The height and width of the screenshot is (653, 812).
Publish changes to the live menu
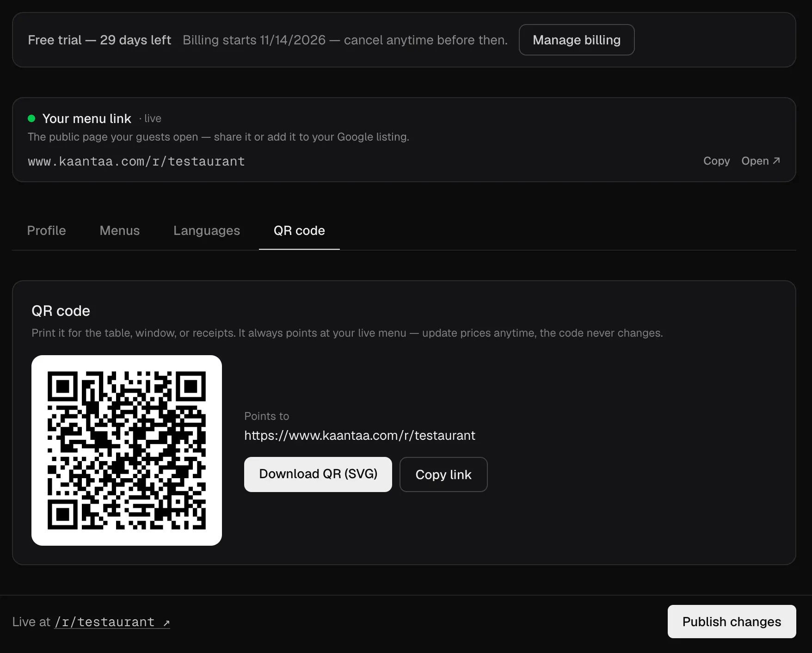click(x=732, y=622)
